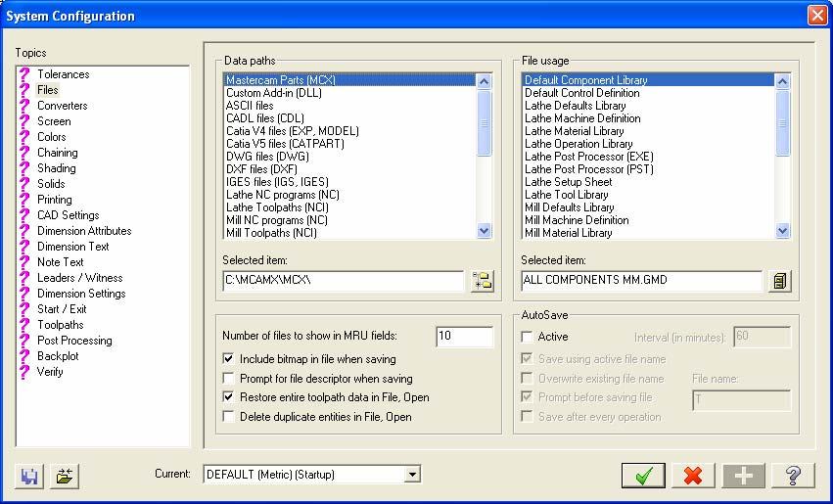Click the open configuration file folder icon
833x504 pixels.
[x=65, y=476]
